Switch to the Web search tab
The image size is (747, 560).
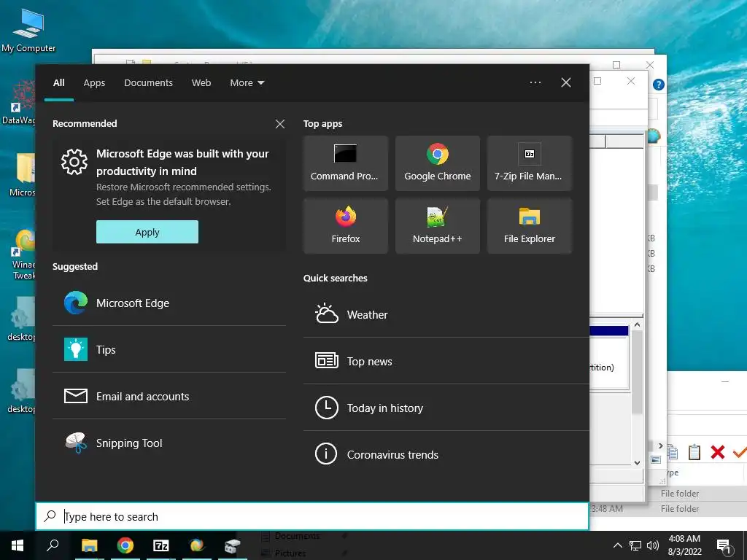[x=201, y=83]
